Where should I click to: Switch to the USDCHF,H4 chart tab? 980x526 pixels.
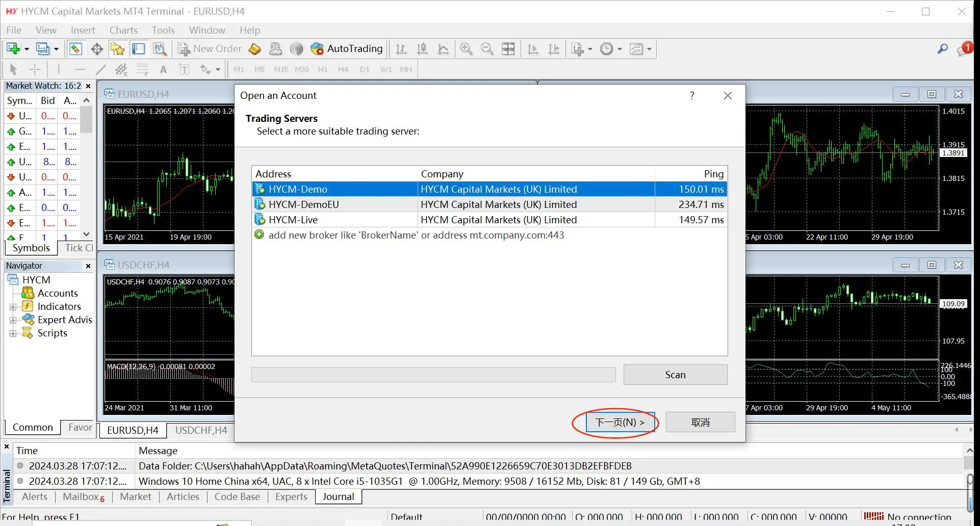click(201, 430)
